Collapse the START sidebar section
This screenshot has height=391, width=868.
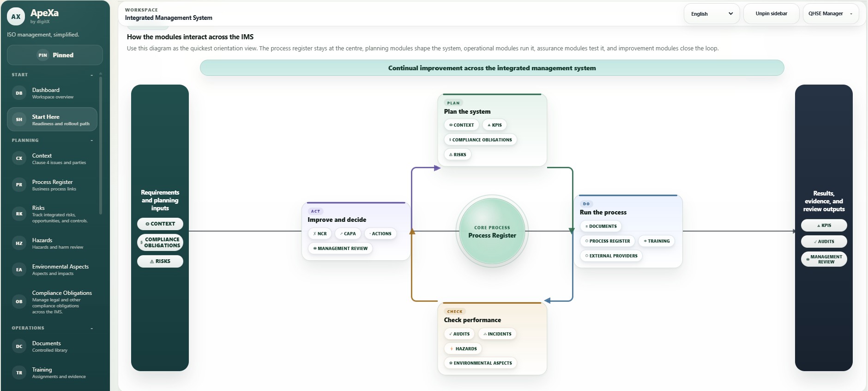[91, 75]
